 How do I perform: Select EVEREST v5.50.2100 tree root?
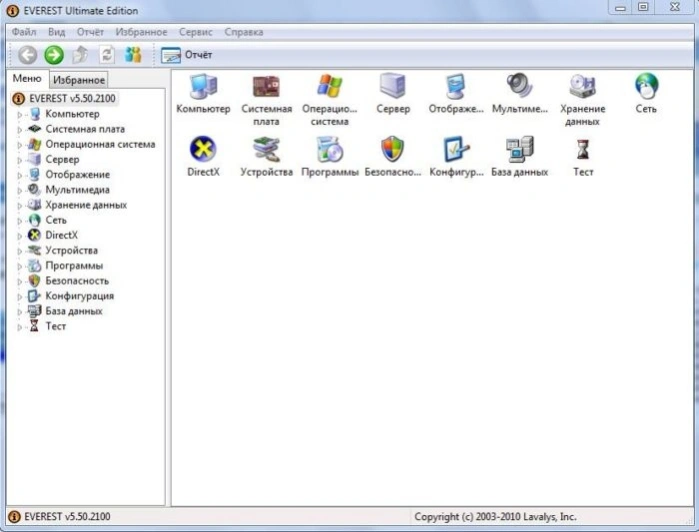64,99
